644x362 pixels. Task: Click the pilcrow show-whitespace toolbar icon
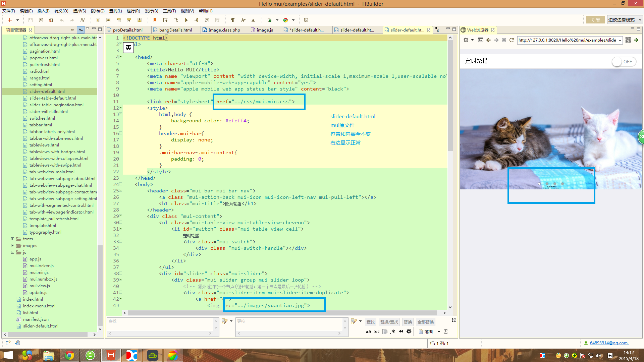(x=233, y=20)
